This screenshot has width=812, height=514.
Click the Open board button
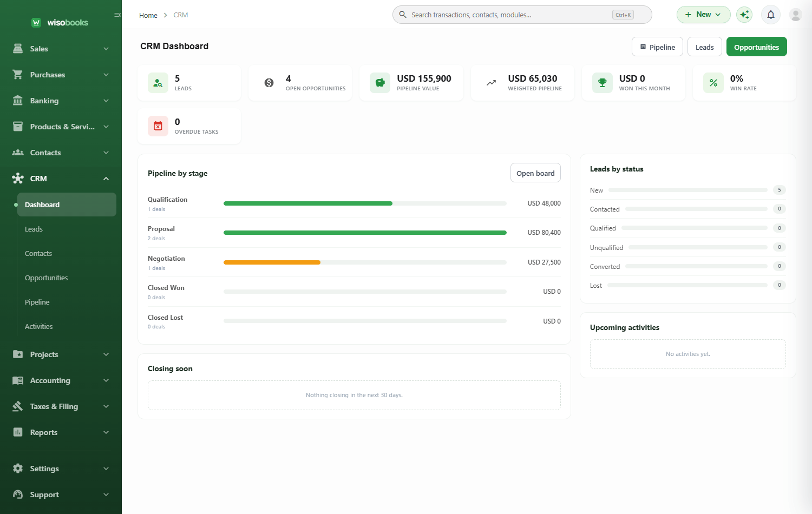click(x=535, y=173)
